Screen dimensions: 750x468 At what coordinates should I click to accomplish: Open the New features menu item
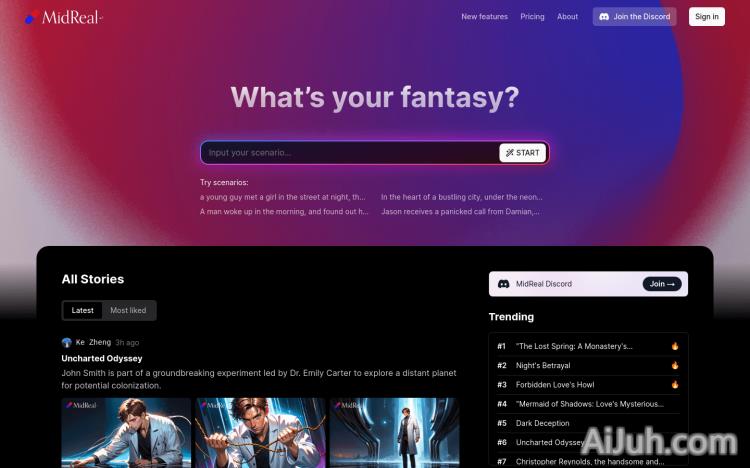pyautogui.click(x=485, y=17)
